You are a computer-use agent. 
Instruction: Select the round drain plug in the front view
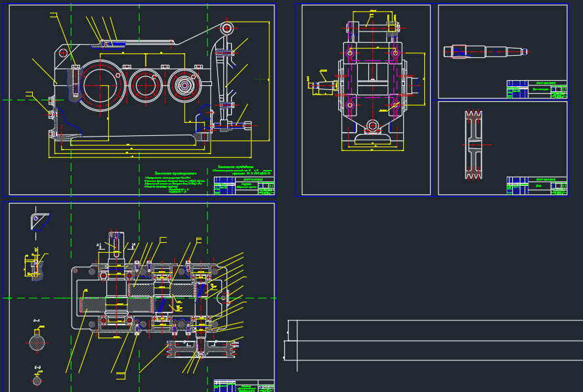(x=372, y=125)
